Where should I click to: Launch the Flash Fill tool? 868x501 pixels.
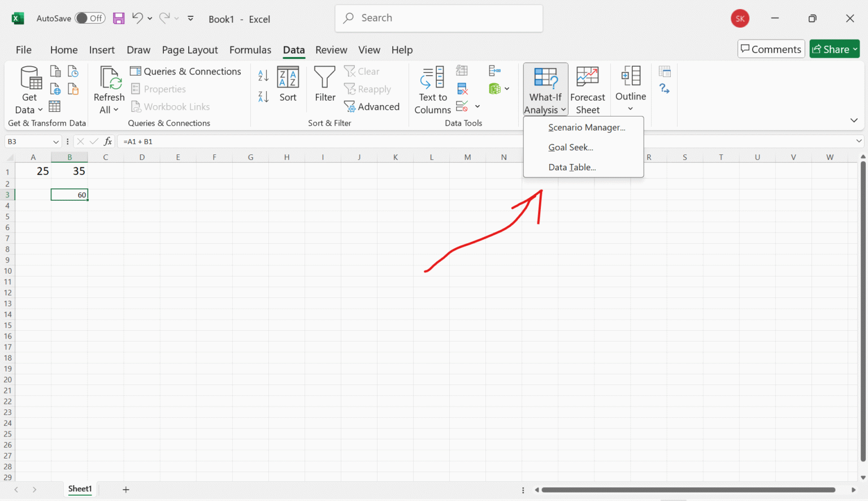tap(462, 70)
